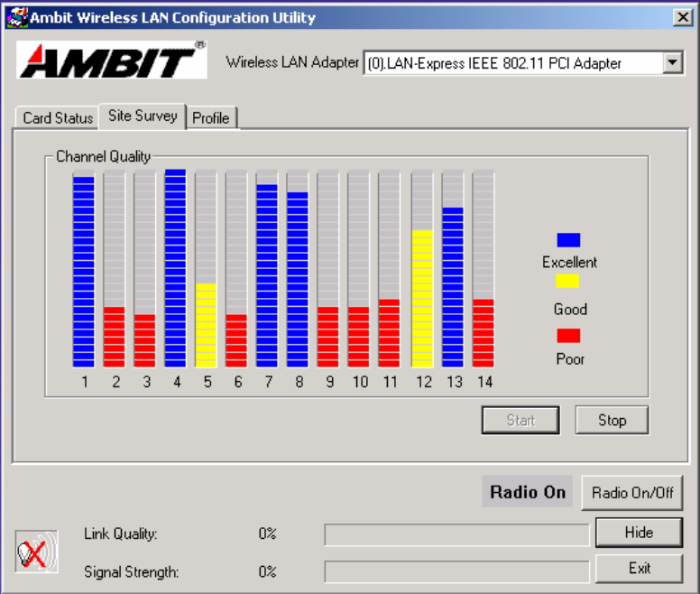The image size is (700, 594).
Task: Click the "Wireless LAN Adapter" label
Action: pos(292,62)
